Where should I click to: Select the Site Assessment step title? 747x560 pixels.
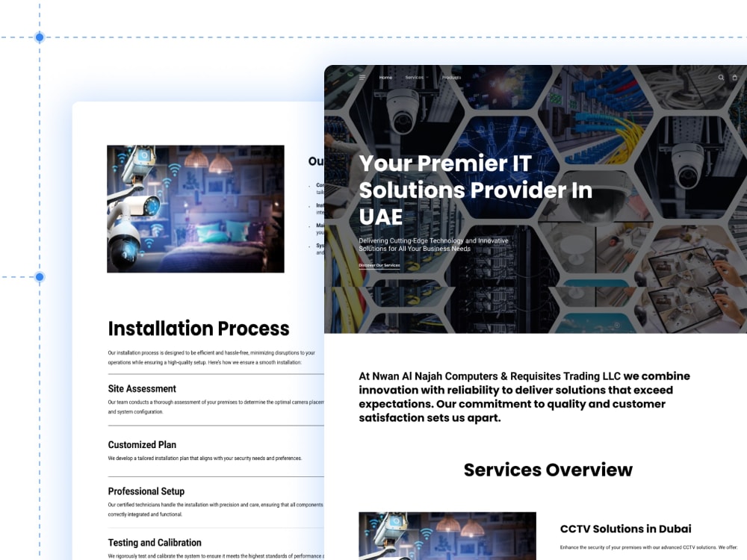(142, 388)
